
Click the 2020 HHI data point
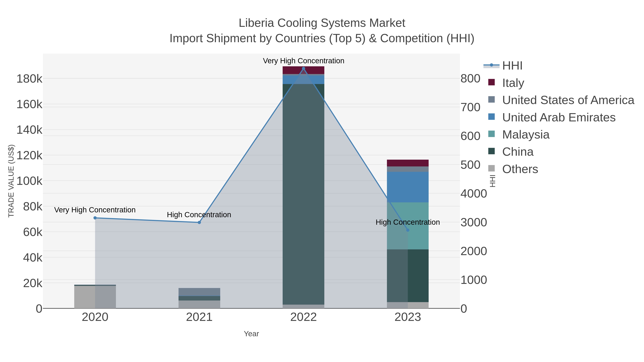(95, 218)
